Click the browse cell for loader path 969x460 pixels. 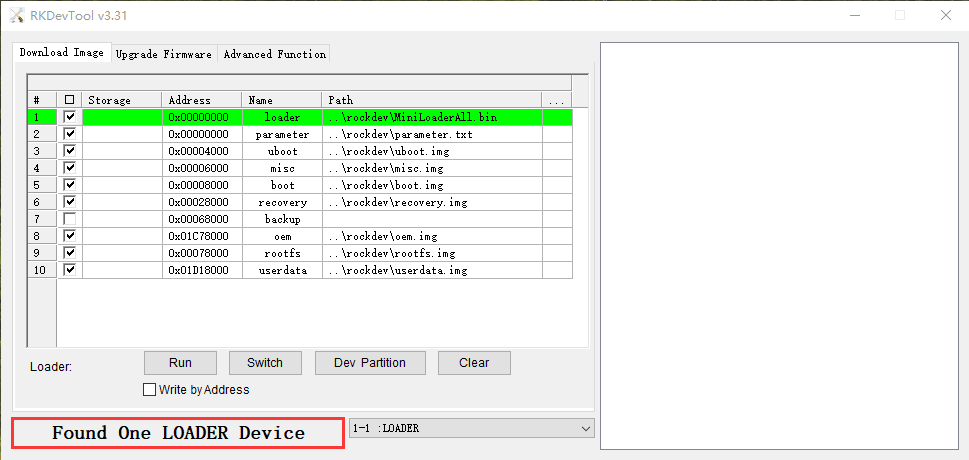556,117
